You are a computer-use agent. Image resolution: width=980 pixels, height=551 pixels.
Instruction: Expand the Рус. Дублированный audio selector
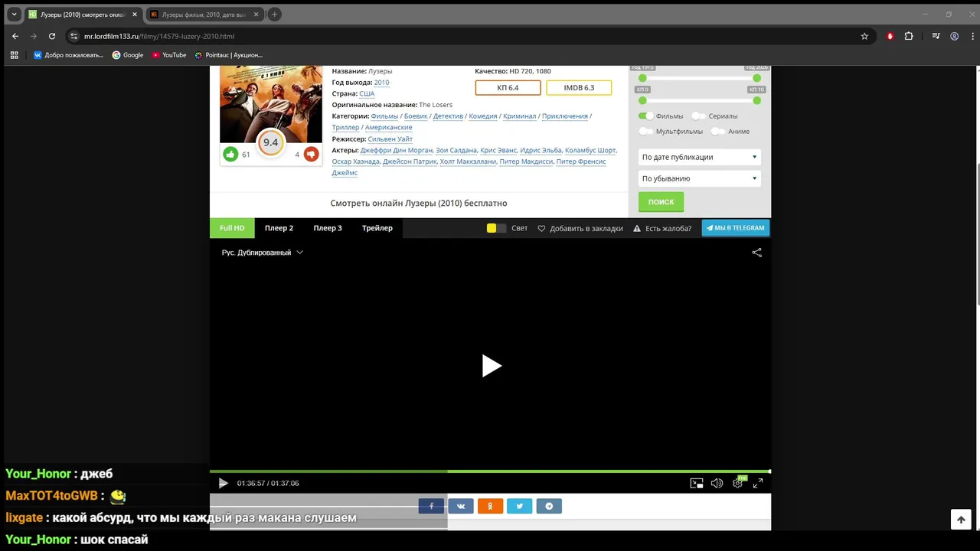point(263,253)
